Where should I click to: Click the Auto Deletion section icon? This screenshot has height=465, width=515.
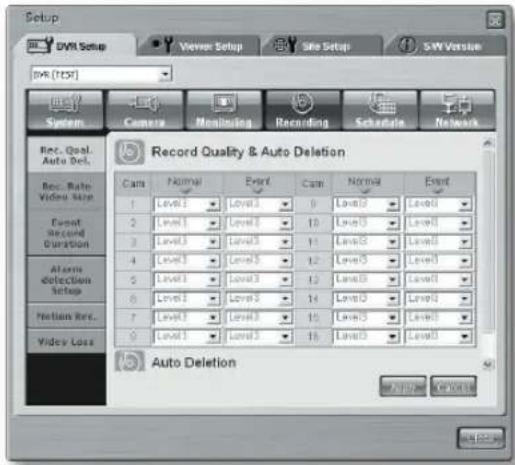(130, 361)
